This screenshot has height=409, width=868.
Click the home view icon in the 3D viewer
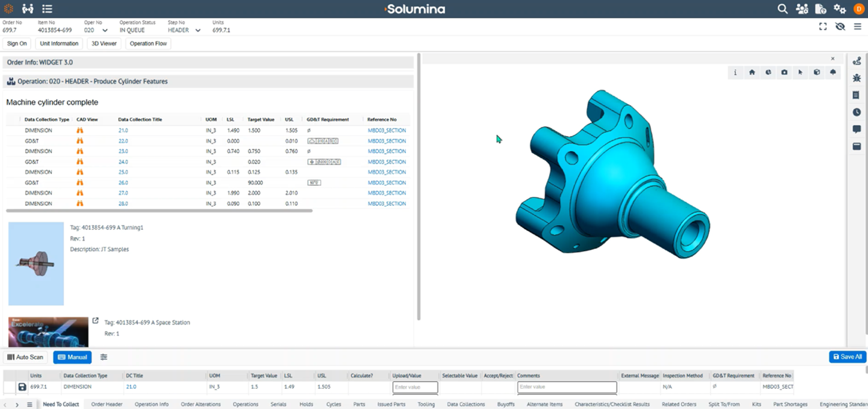pos(752,72)
